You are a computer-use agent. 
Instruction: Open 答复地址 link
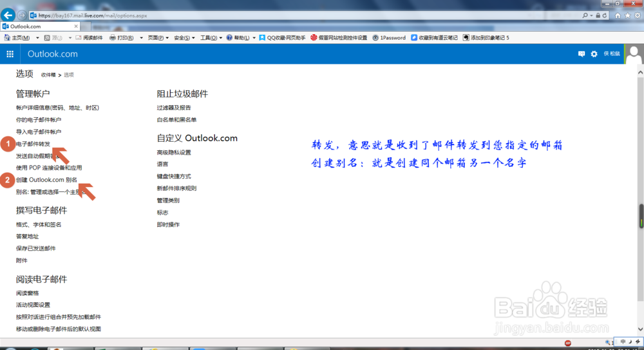click(x=27, y=237)
